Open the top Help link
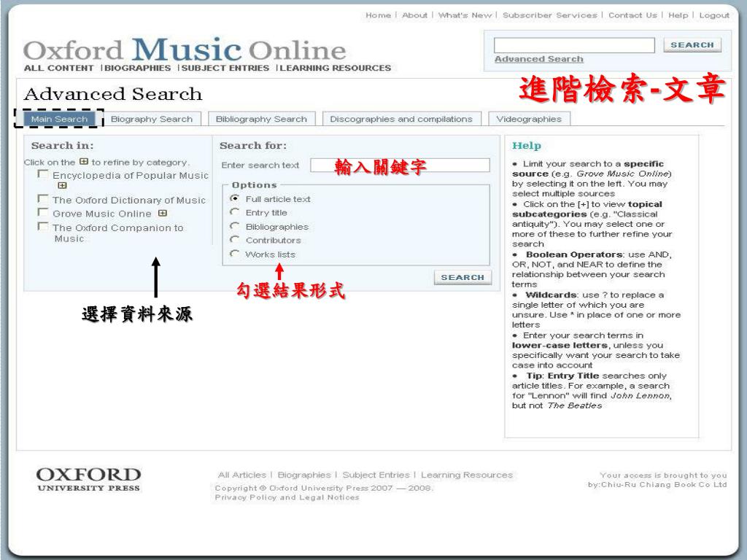Viewport: 747px width, 560px height. pyautogui.click(x=678, y=15)
